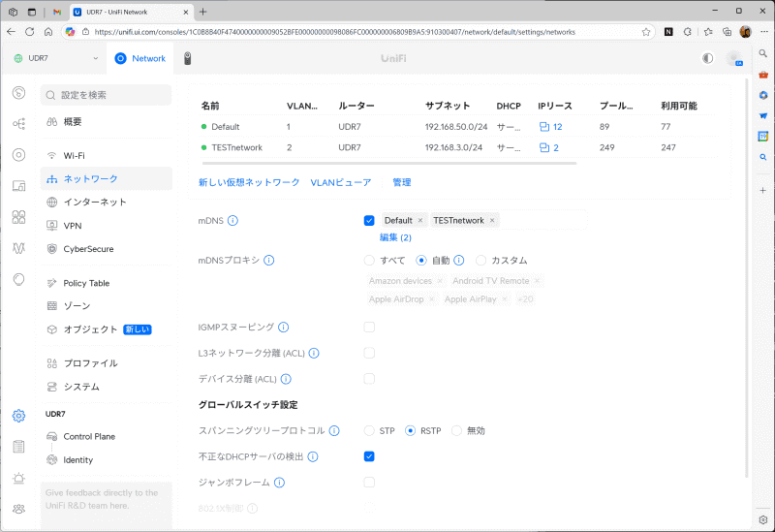Click the networks table horizontal scrollbar
This screenshot has width=775, height=532.
(x=389, y=163)
